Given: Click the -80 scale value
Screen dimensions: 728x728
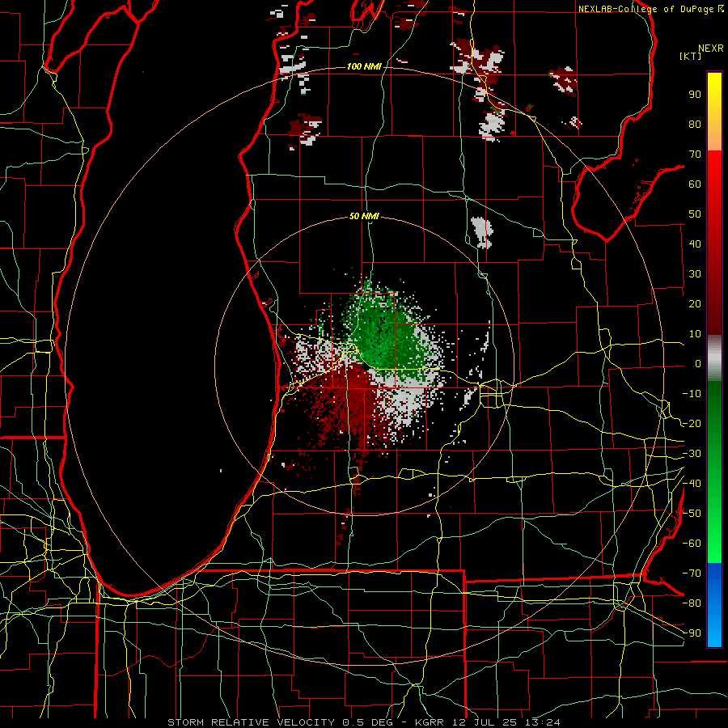Looking at the screenshot, I should coord(692,603).
